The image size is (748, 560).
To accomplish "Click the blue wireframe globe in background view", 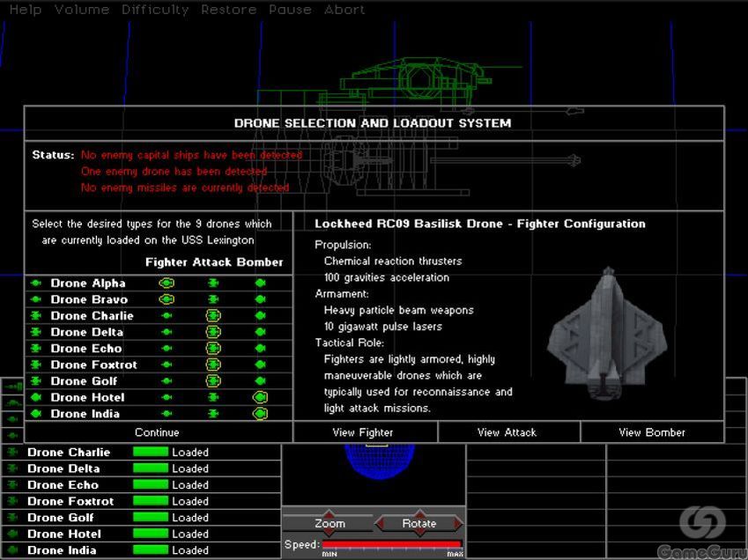I will (x=380, y=461).
